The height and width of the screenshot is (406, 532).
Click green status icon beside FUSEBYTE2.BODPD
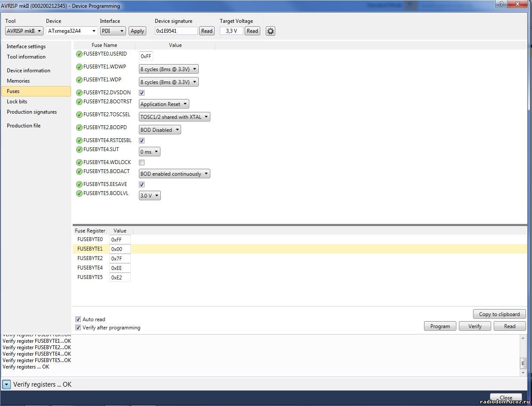(x=79, y=128)
